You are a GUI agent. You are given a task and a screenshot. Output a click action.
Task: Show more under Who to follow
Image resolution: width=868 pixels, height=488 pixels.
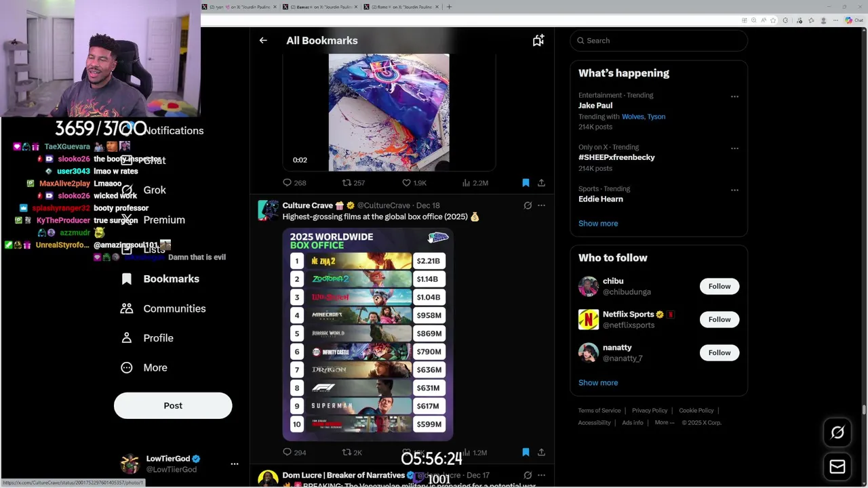tap(598, 383)
